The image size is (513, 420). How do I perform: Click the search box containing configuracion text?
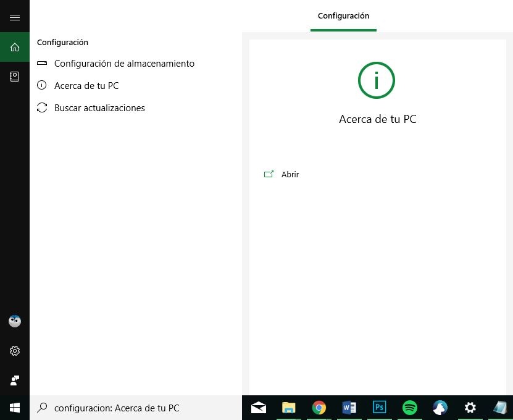(136, 408)
